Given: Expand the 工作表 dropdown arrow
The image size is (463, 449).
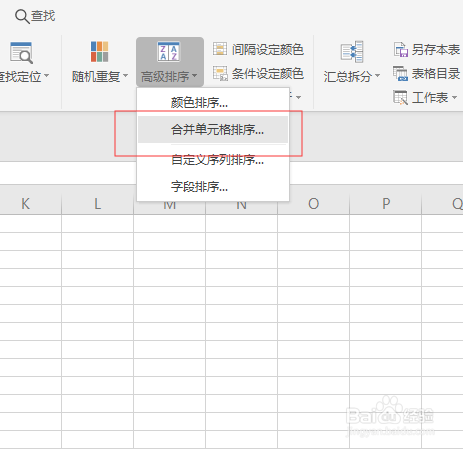Looking at the screenshot, I should pyautogui.click(x=454, y=98).
